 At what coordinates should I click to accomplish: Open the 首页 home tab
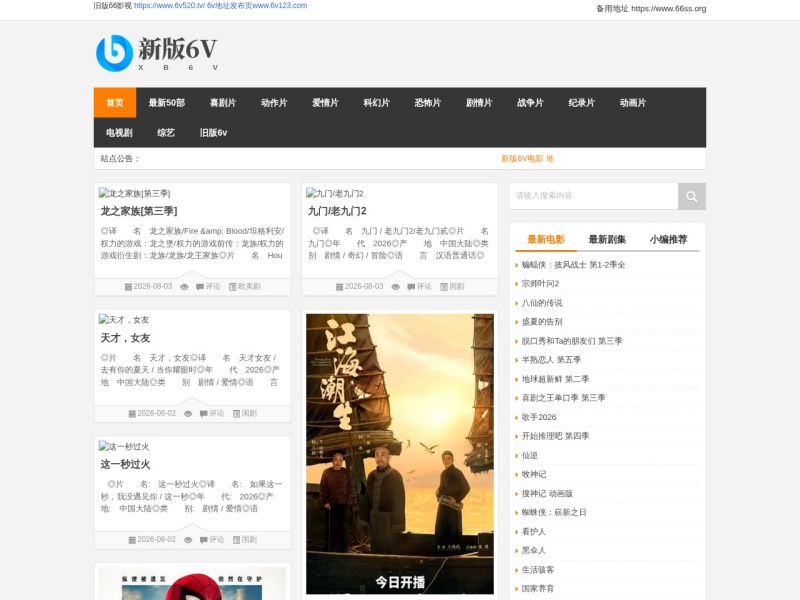pyautogui.click(x=115, y=103)
